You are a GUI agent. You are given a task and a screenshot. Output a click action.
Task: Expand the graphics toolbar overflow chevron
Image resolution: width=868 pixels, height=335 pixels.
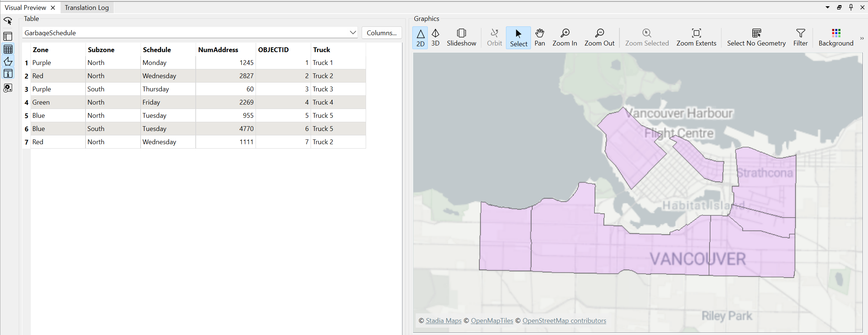tap(861, 38)
